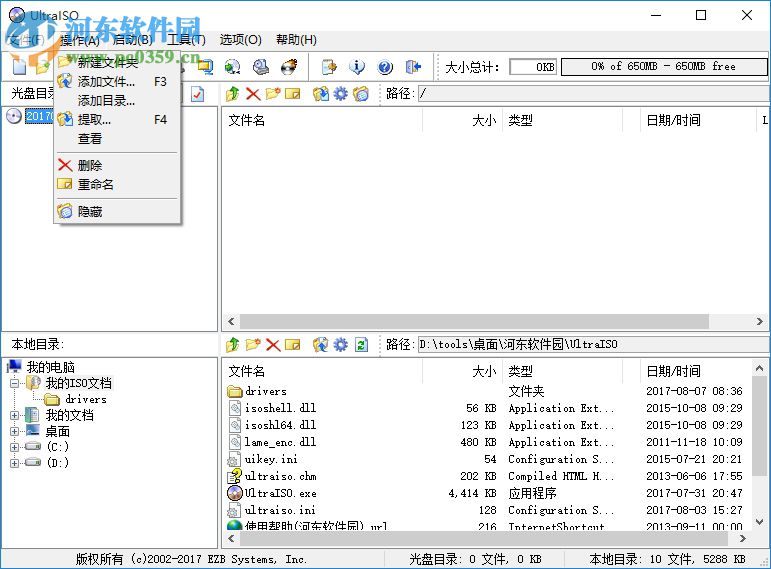Open the 工具(T) menu
771x569 pixels.
(x=186, y=39)
